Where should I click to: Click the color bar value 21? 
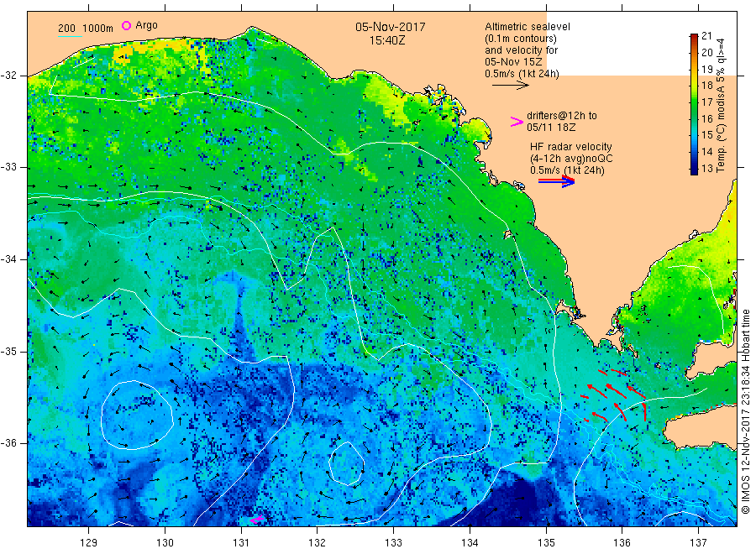(706, 35)
